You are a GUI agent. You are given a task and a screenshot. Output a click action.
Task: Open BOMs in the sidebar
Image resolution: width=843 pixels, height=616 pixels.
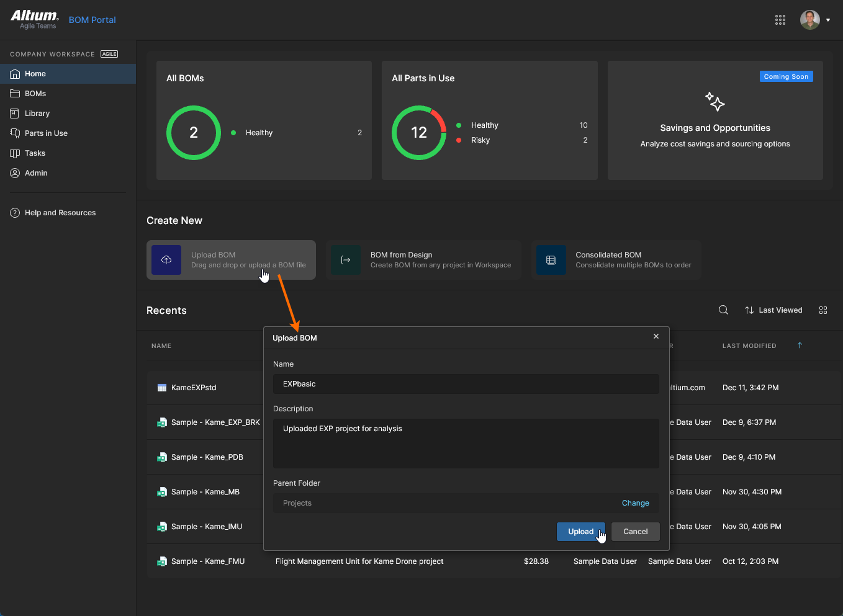pyautogui.click(x=35, y=94)
